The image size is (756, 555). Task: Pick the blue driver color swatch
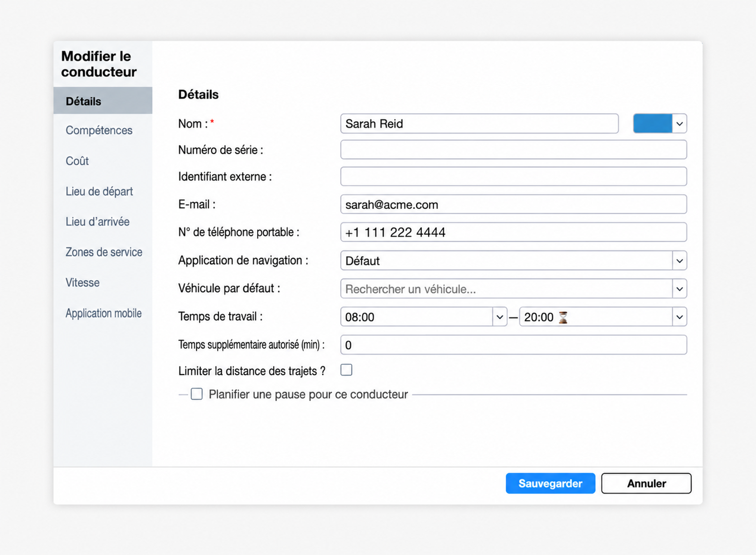[x=653, y=124]
